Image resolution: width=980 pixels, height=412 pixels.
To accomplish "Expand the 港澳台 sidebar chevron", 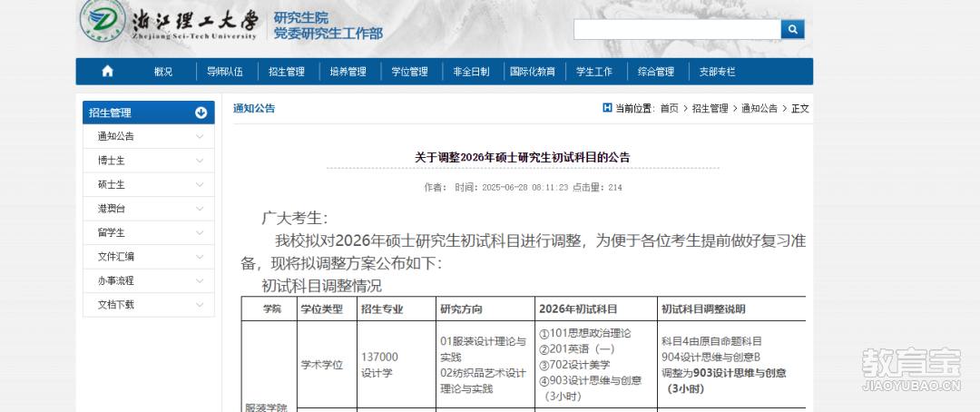I will coord(200,209).
